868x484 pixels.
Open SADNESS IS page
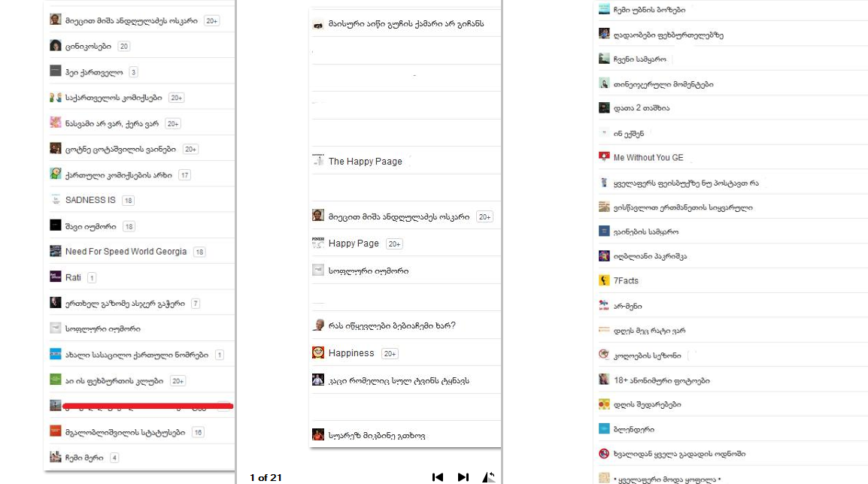click(90, 200)
